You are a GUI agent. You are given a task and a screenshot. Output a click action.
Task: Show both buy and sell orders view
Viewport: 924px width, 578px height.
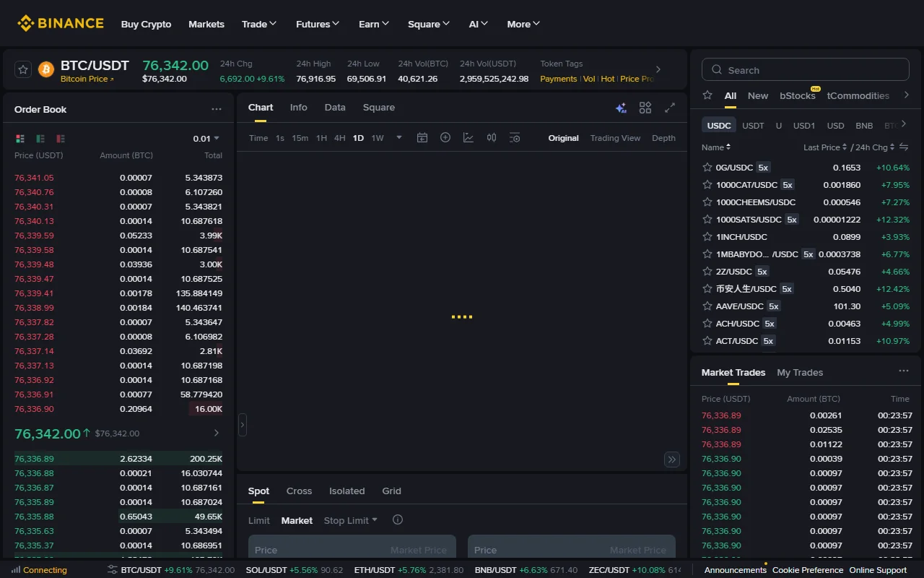(20, 138)
